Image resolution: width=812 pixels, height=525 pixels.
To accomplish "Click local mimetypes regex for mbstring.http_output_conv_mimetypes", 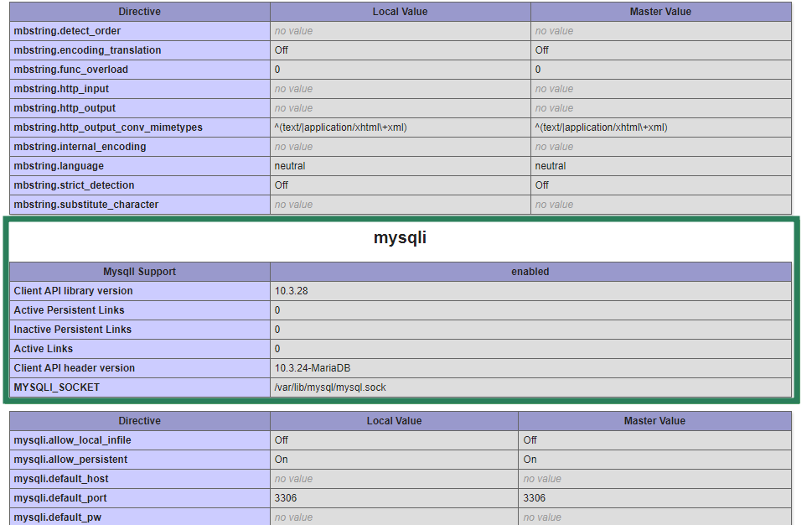I will pyautogui.click(x=340, y=127).
